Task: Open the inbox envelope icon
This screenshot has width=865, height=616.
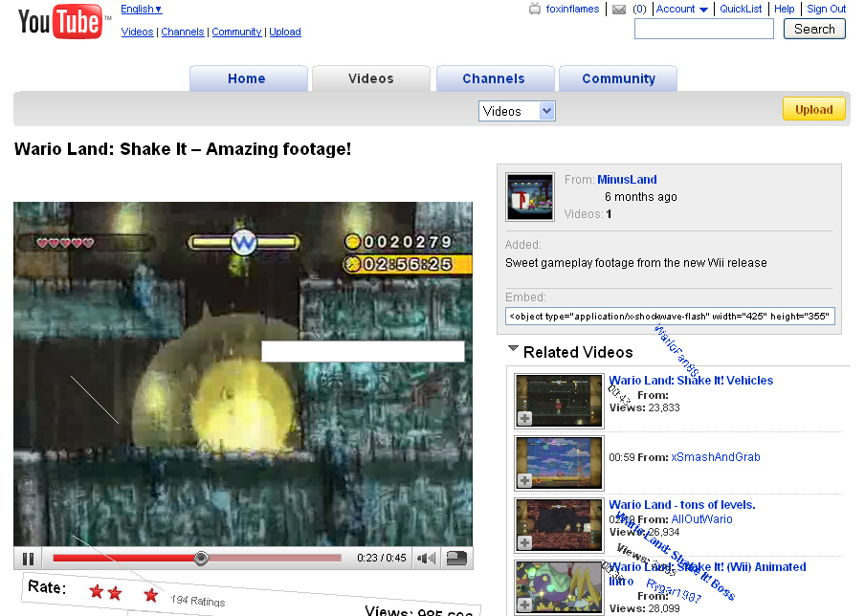Action: [x=619, y=10]
